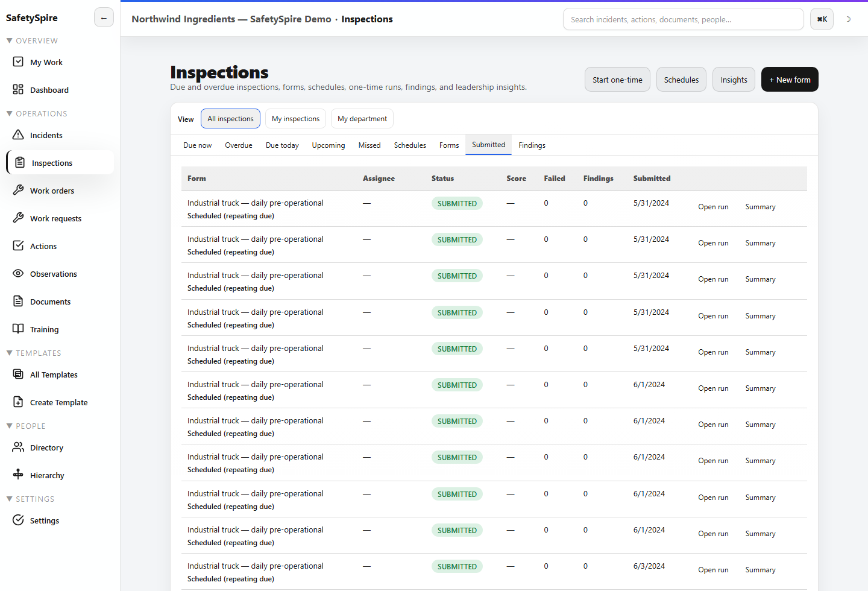Click the Observations eye icon
This screenshot has height=591, width=868.
pos(18,273)
